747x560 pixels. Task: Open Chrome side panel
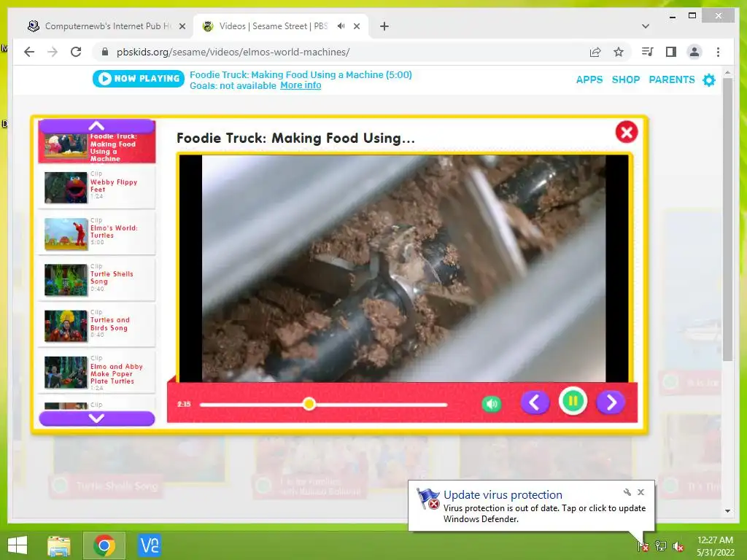(671, 52)
